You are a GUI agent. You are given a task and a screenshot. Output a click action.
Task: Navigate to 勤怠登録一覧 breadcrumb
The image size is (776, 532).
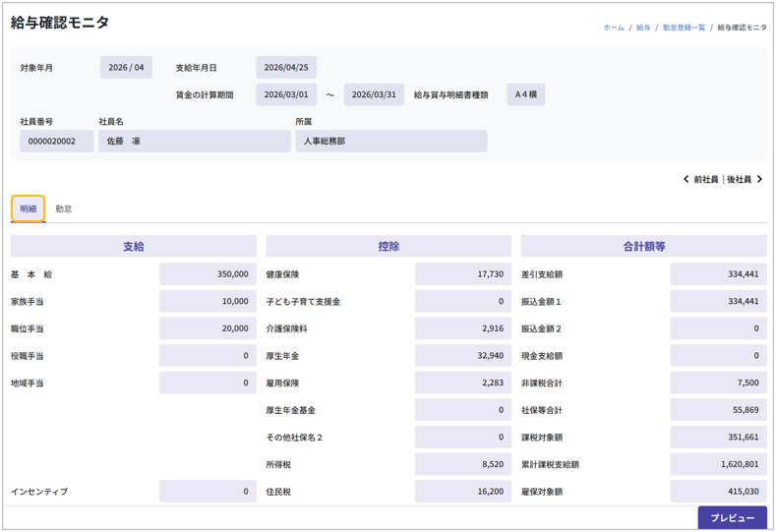point(684,28)
